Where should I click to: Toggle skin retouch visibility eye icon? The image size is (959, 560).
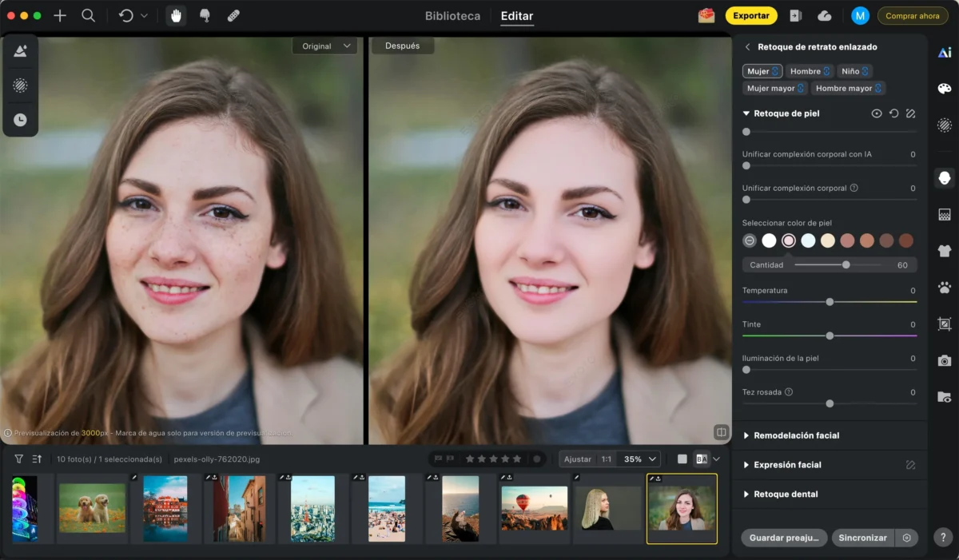(x=877, y=114)
